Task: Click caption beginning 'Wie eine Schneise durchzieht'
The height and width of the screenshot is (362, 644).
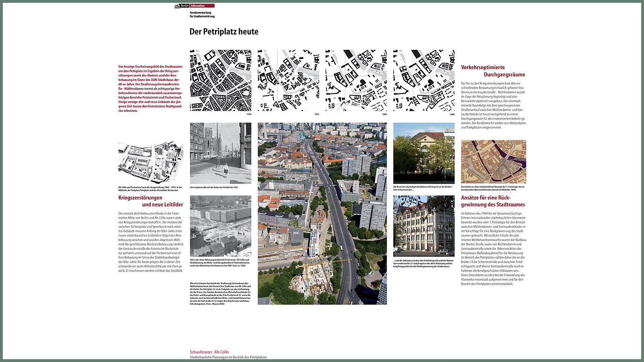Action: tap(221, 294)
